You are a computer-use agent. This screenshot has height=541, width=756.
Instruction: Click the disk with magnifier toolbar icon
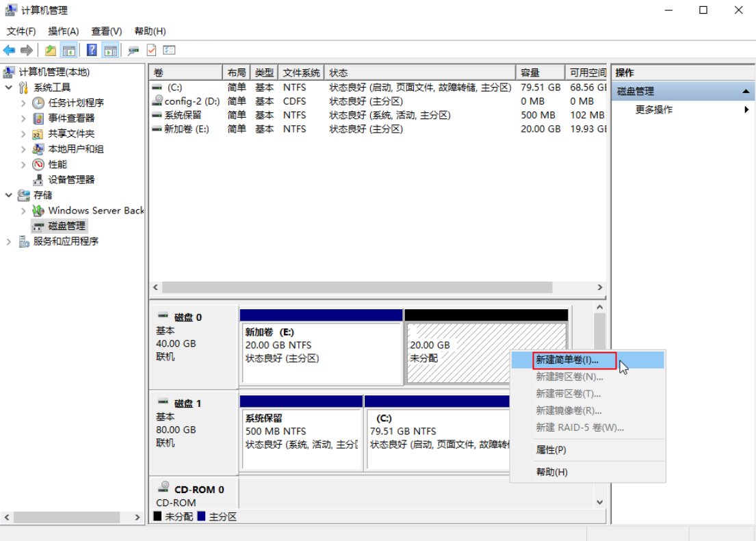(x=133, y=50)
